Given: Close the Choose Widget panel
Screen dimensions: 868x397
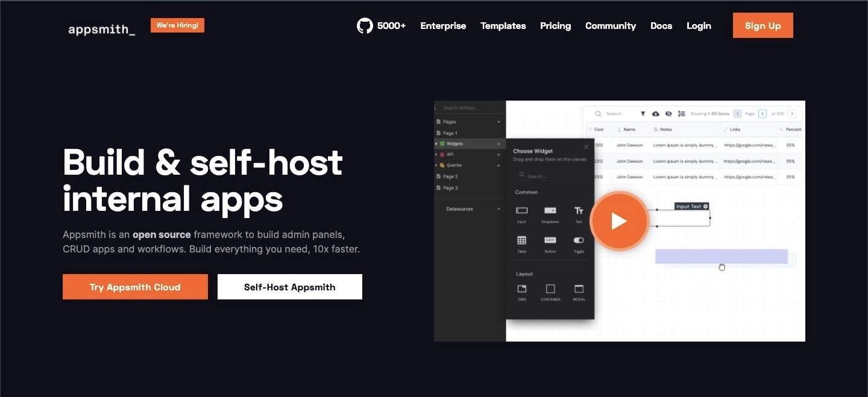Looking at the screenshot, I should [586, 147].
